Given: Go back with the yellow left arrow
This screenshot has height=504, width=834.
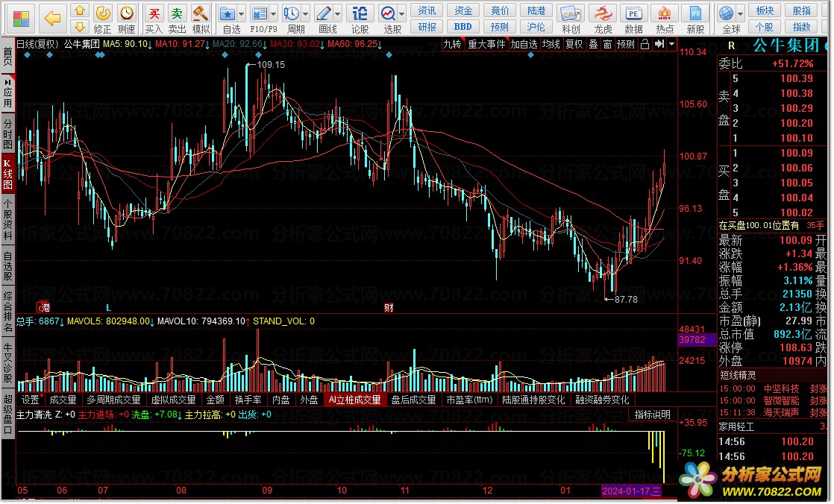Looking at the screenshot, I should [x=52, y=19].
